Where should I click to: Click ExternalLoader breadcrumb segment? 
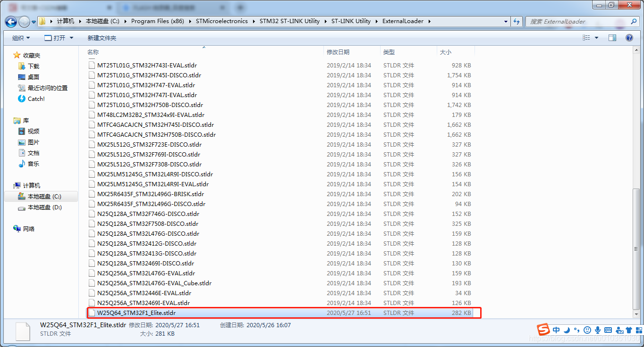point(403,21)
